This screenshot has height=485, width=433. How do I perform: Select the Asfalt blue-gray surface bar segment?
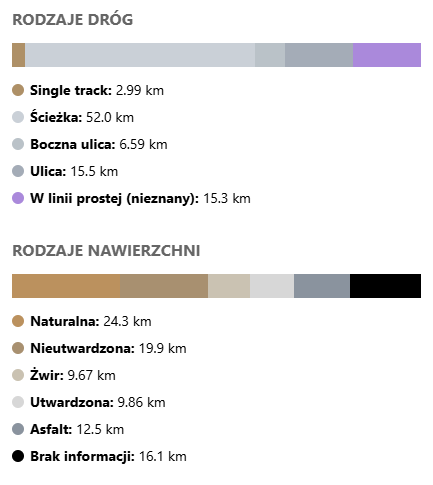[x=322, y=286]
